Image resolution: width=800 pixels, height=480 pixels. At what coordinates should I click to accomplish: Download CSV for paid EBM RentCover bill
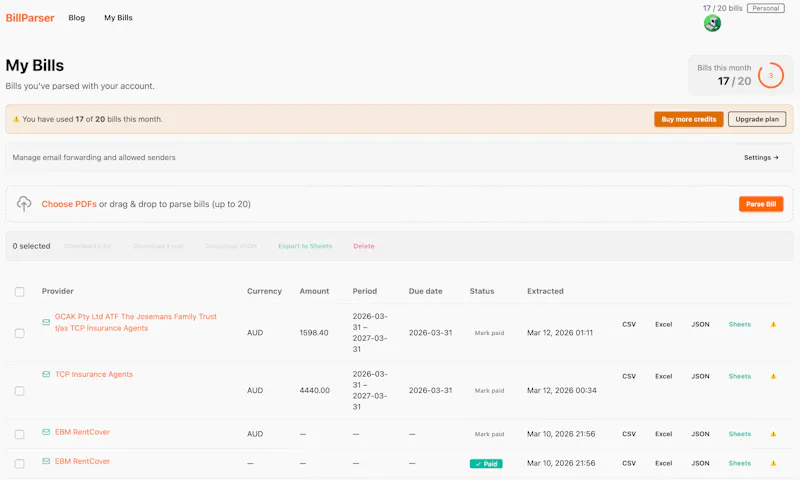(629, 464)
